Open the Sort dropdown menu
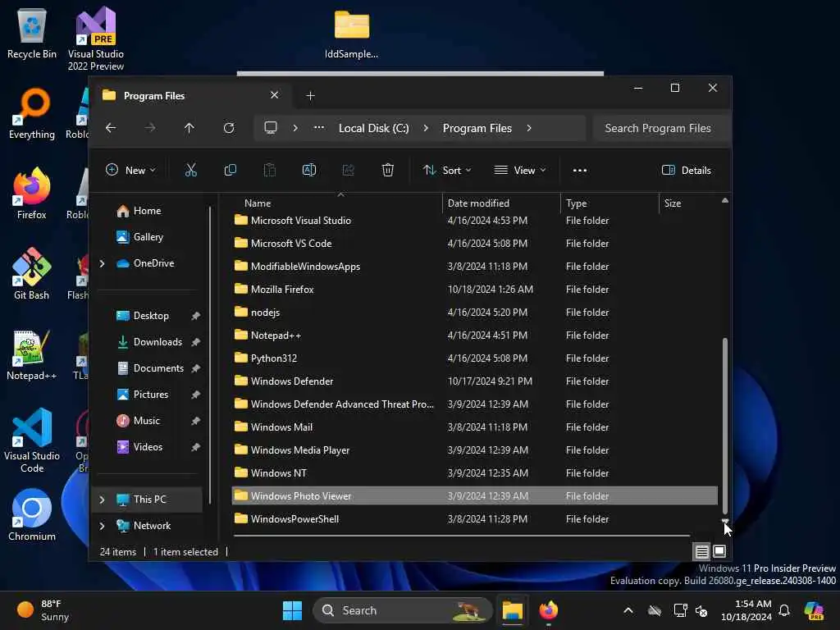This screenshot has width=840, height=630. coord(447,171)
